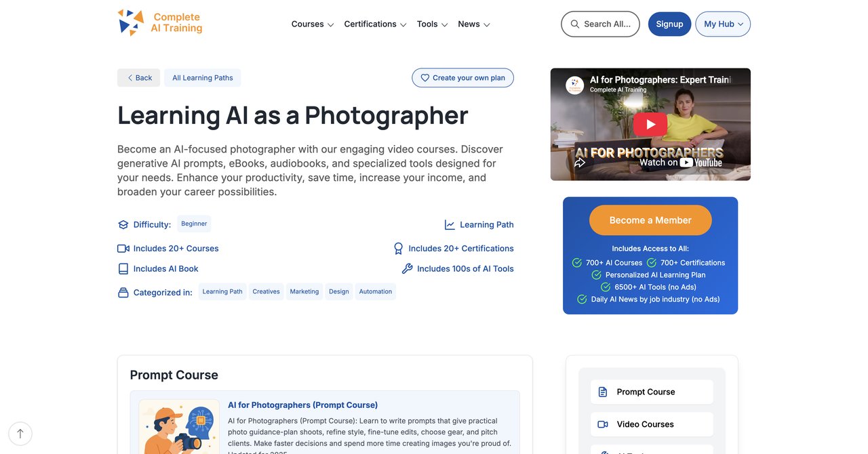The width and height of the screenshot is (868, 454).
Task: Click the Signup button
Action: 669,24
